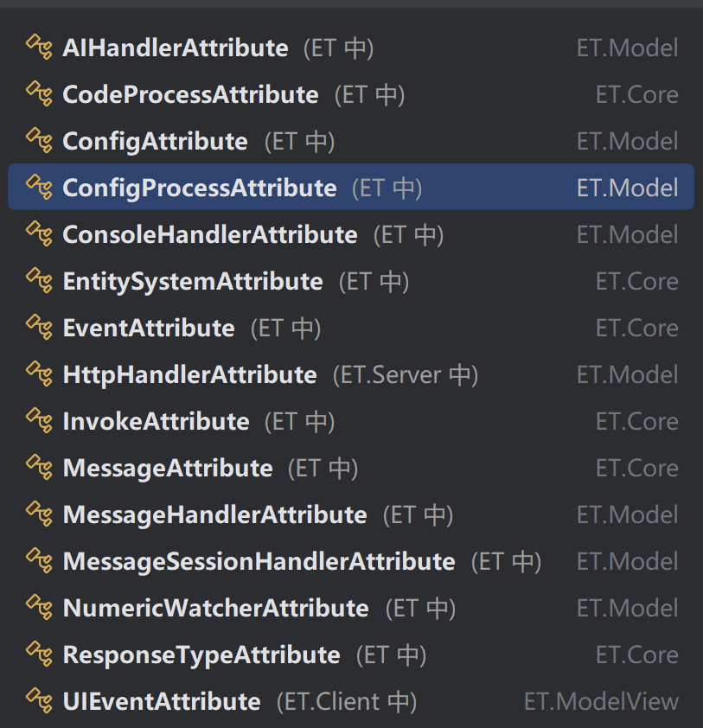Click ET.Model label on the AIHandlerAttribute row
The width and height of the screenshot is (703, 728).
(627, 48)
